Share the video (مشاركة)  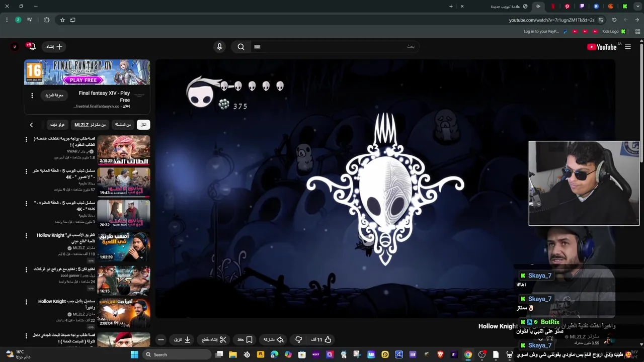point(274,339)
